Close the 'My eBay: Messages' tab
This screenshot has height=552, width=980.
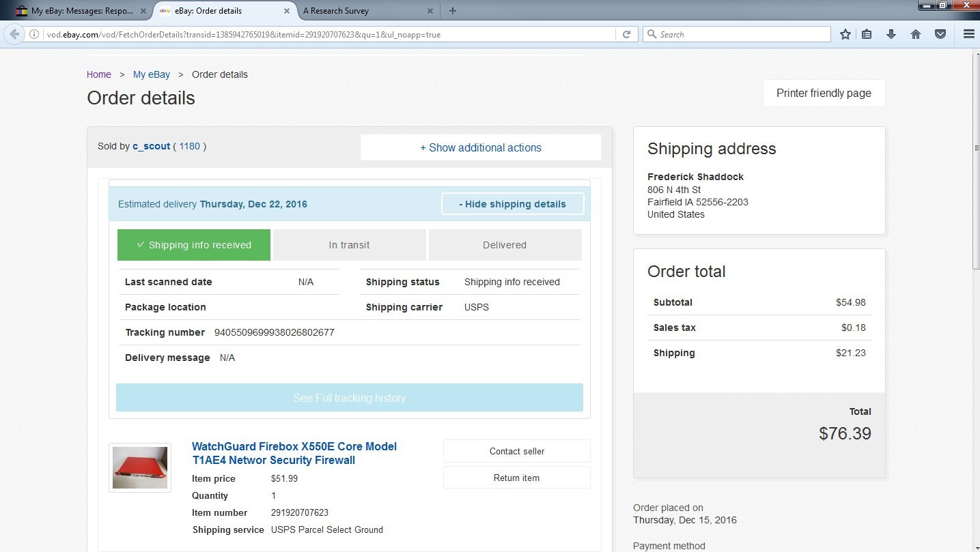pos(143,11)
